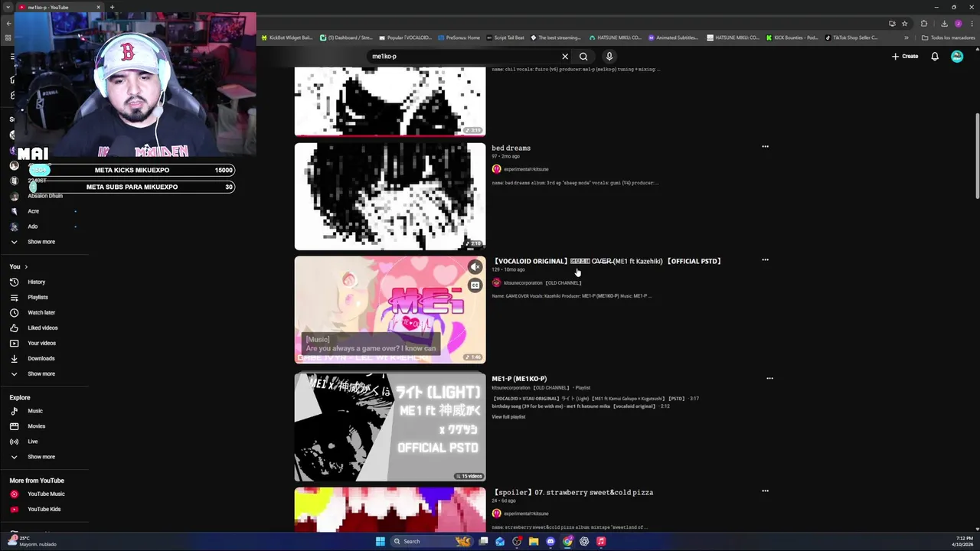The image size is (980, 551).
Task: Open Apple Music from taskbar
Action: tap(601, 541)
